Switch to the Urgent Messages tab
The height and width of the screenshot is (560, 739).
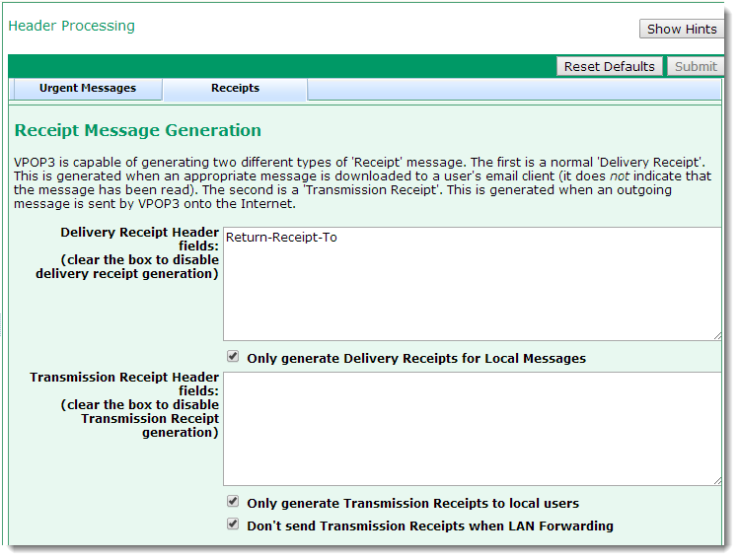(88, 88)
